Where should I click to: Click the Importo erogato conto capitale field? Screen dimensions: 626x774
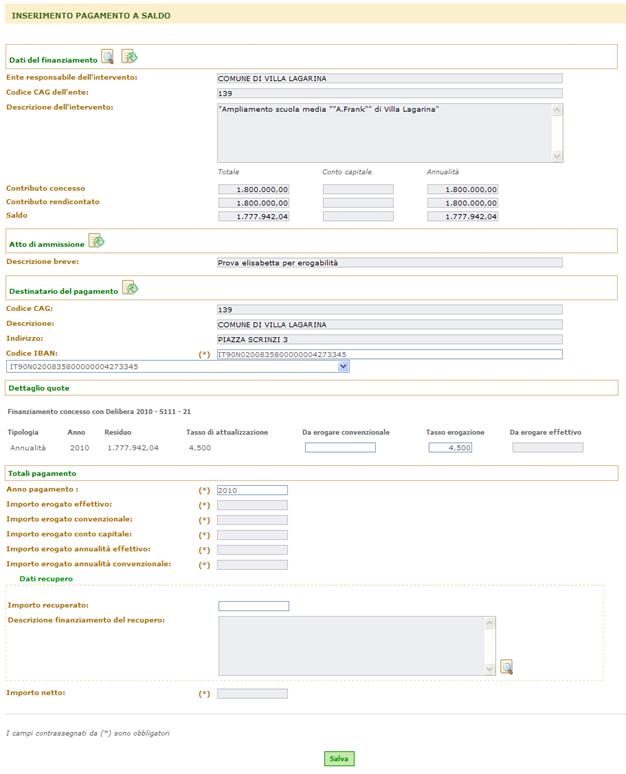(252, 535)
